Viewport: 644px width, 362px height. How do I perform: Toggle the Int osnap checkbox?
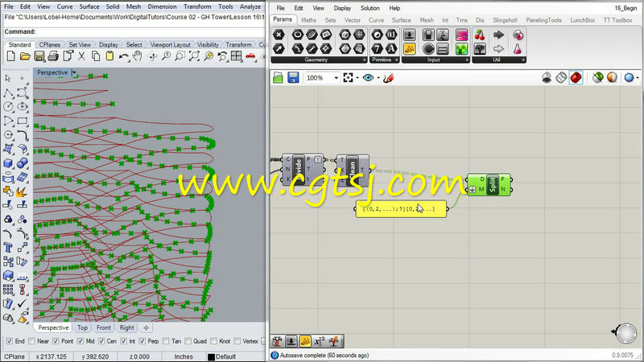point(124,341)
